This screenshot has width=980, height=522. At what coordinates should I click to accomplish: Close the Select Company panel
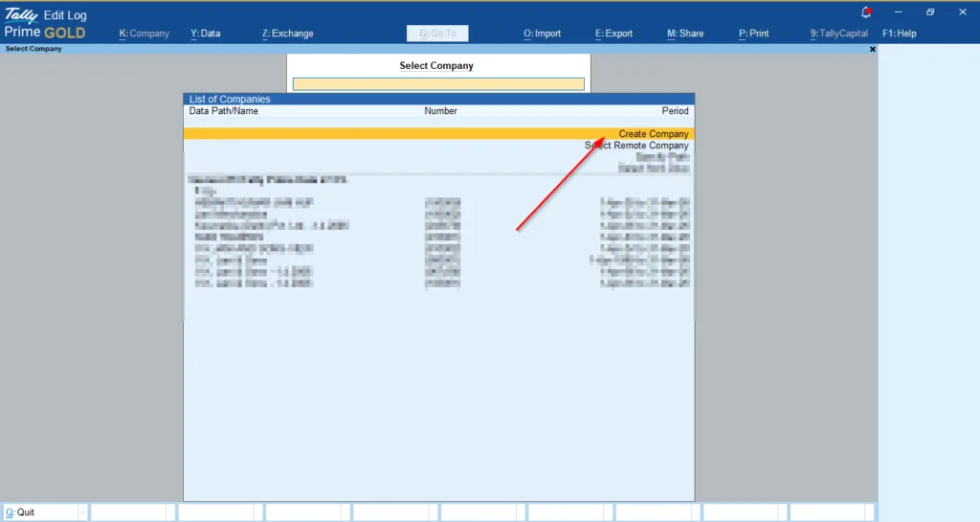[873, 49]
